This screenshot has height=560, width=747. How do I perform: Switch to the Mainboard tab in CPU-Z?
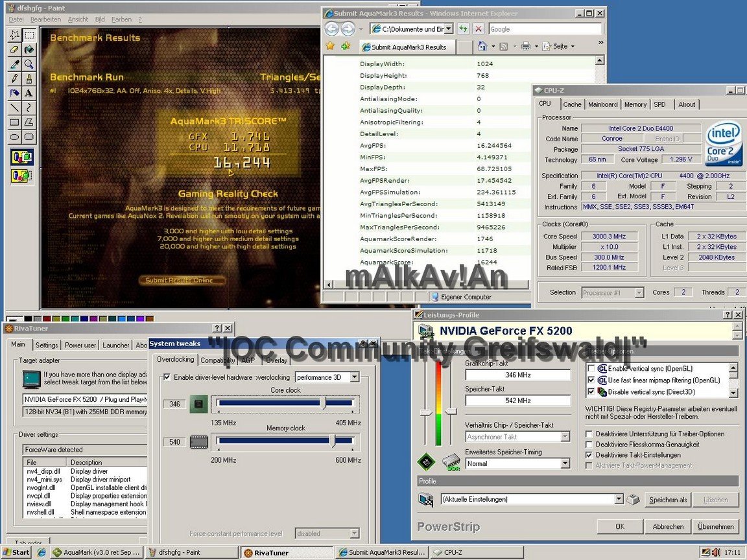[x=602, y=104]
